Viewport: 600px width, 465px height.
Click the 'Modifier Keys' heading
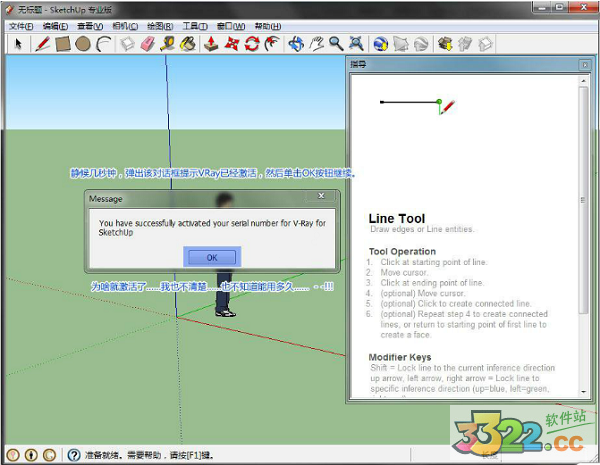pyautogui.click(x=400, y=357)
